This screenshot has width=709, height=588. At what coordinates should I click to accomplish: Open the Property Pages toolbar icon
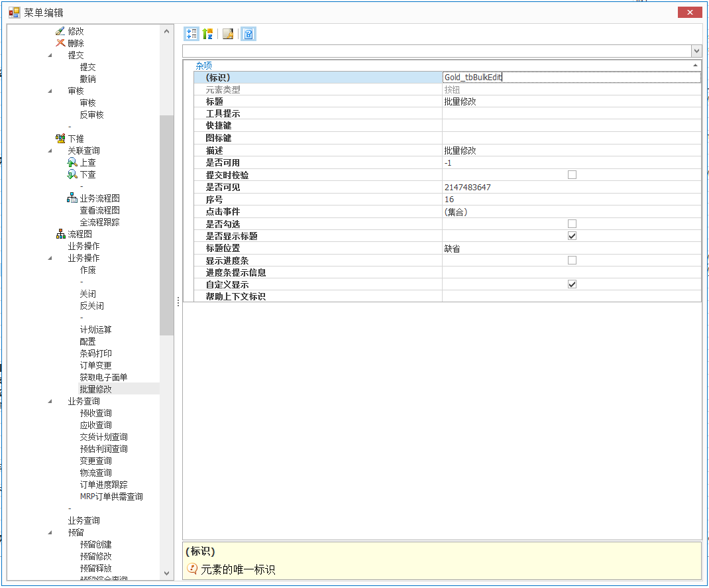point(228,34)
